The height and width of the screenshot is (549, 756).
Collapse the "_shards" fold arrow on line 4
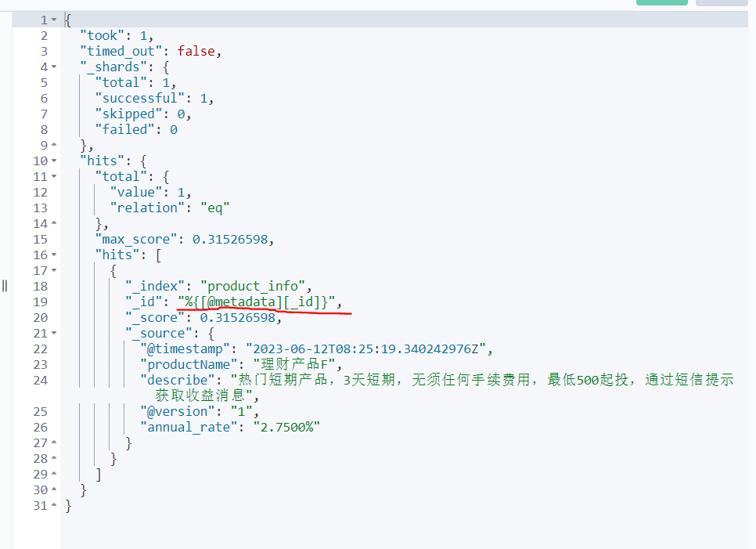click(54, 67)
